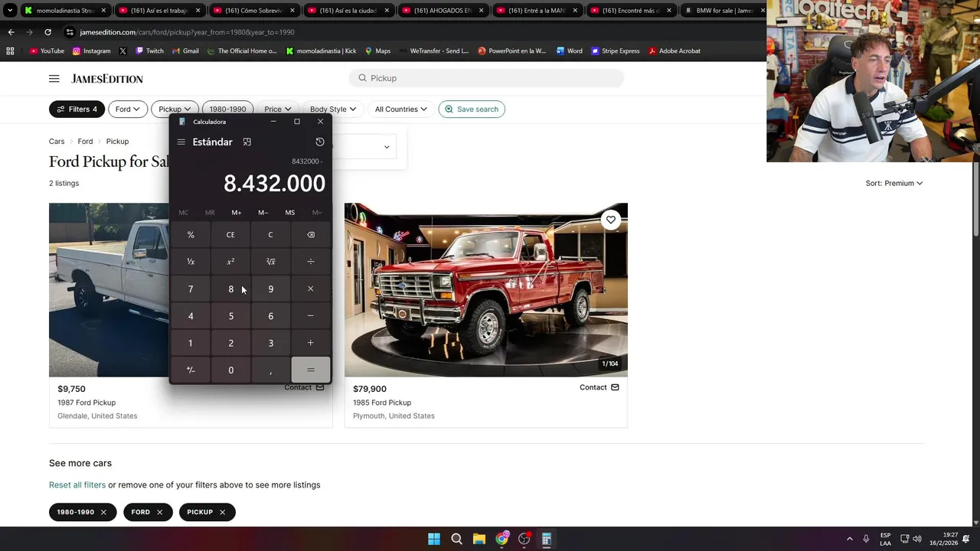Open the red 1985 Ford Pickup photo
Viewport: 980px width, 551px height.
(486, 290)
